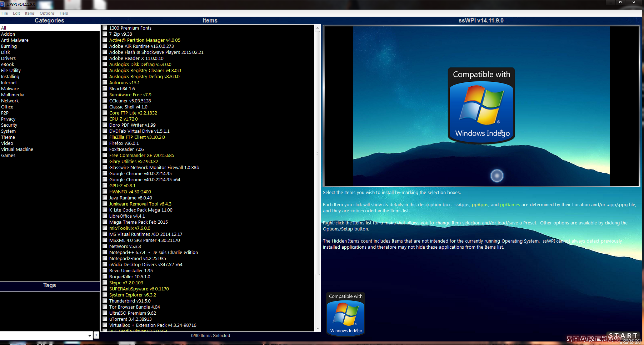Open the Help menu
Screen dimensions: 644x345
point(64,13)
